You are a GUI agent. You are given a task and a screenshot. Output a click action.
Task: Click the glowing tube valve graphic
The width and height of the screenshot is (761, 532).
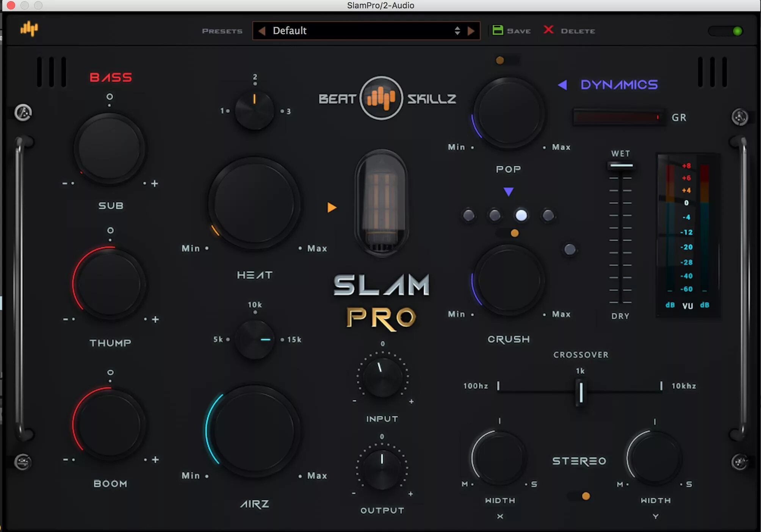[x=381, y=203]
